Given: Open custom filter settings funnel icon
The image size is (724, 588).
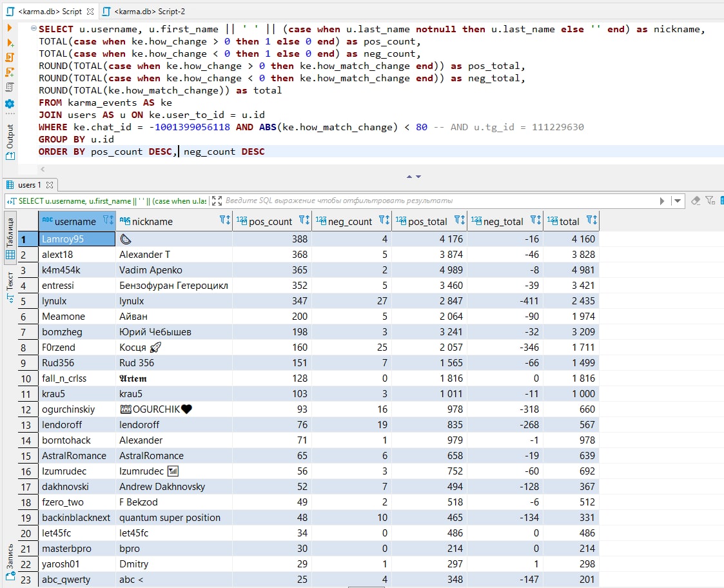Looking at the screenshot, I should (710, 201).
